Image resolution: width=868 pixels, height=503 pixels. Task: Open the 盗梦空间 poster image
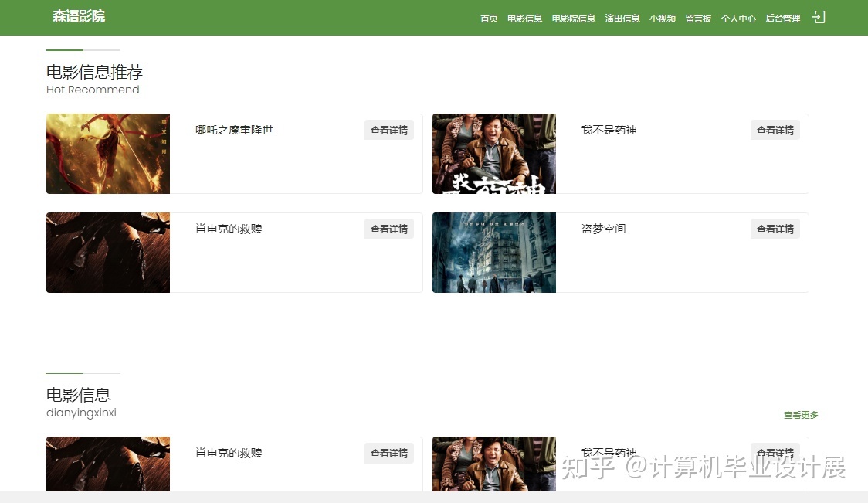coord(494,253)
